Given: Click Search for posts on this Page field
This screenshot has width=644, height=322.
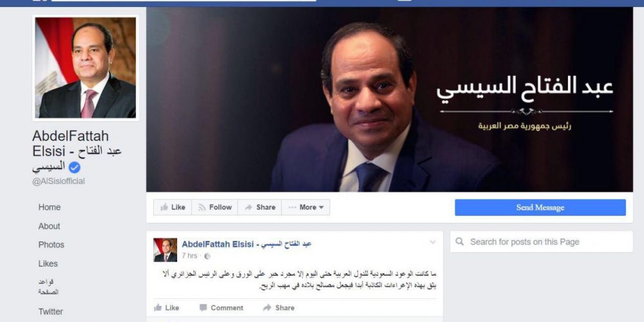Looking at the screenshot, I should click(542, 242).
